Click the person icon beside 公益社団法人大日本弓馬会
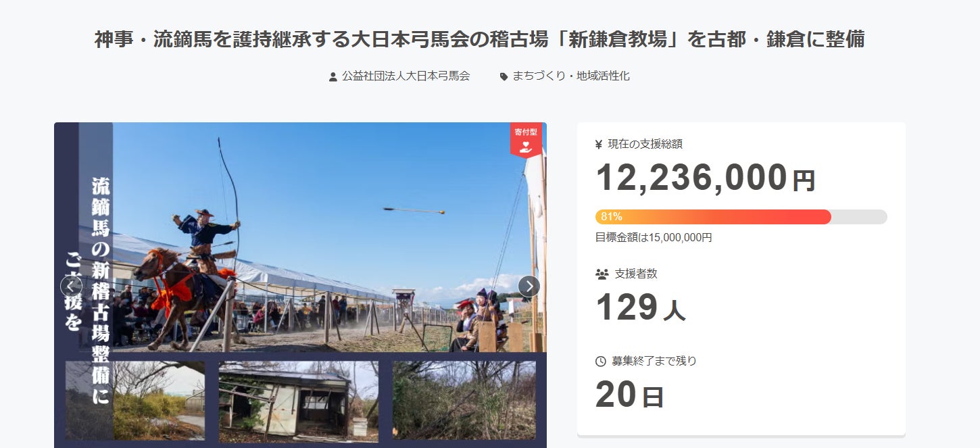The width and height of the screenshot is (980, 448). (x=333, y=77)
